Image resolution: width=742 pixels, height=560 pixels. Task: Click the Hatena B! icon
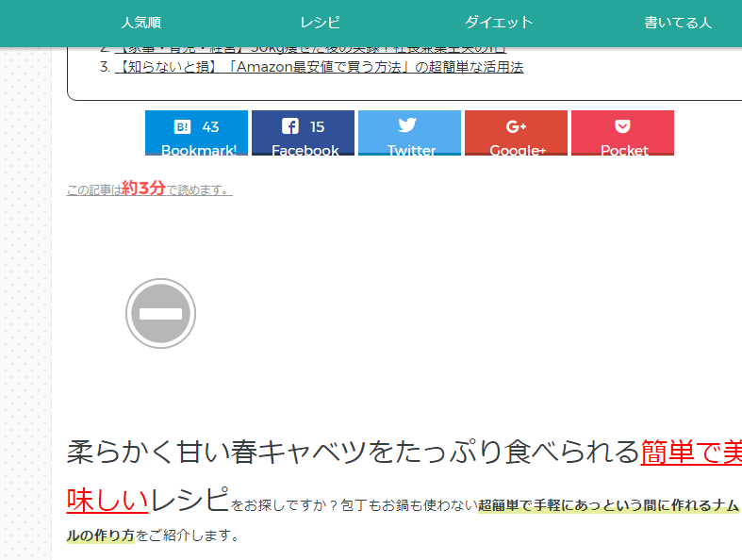point(182,126)
